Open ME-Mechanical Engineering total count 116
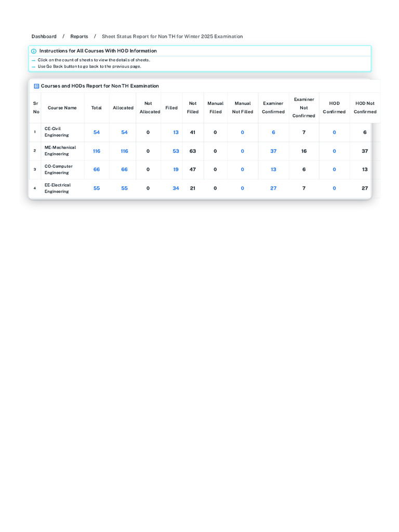399x532 pixels. 97,151
